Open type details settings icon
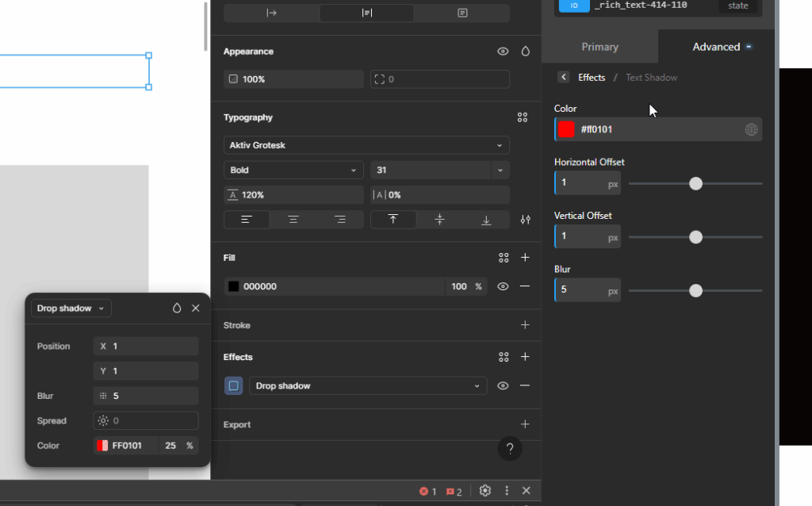Image resolution: width=812 pixels, height=506 pixels. pyautogui.click(x=525, y=220)
